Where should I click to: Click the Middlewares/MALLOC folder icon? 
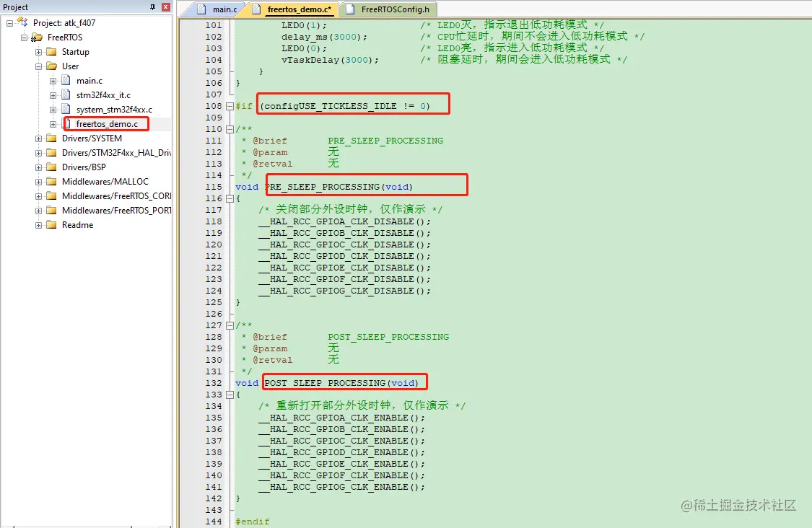click(x=51, y=182)
